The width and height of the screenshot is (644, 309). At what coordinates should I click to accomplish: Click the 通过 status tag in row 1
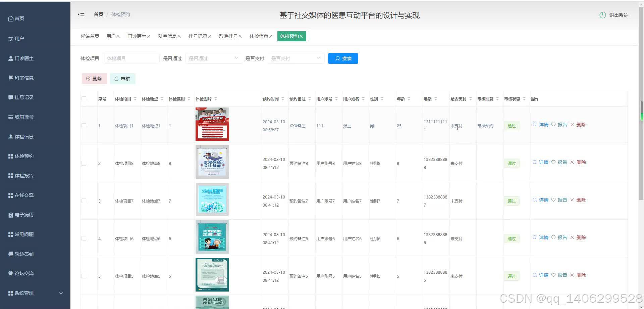click(x=512, y=126)
